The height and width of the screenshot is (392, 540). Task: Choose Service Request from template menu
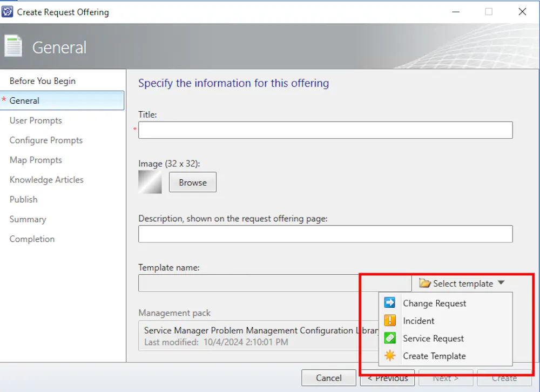coord(446,338)
